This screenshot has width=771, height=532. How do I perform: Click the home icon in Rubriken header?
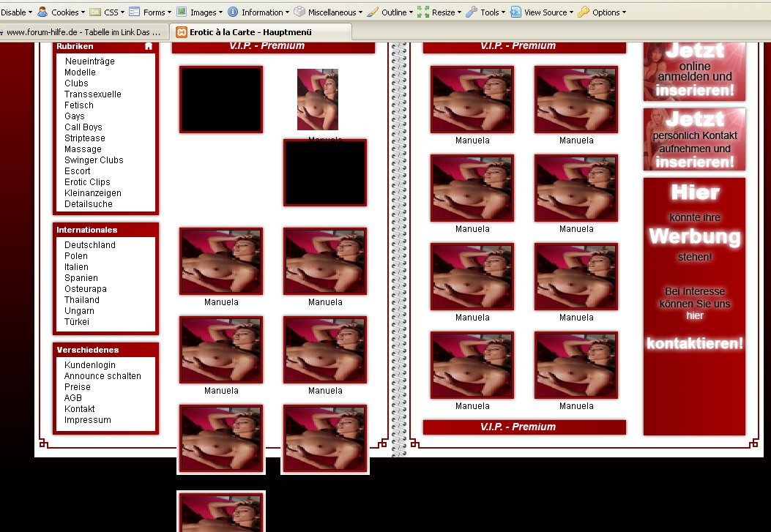[x=149, y=46]
